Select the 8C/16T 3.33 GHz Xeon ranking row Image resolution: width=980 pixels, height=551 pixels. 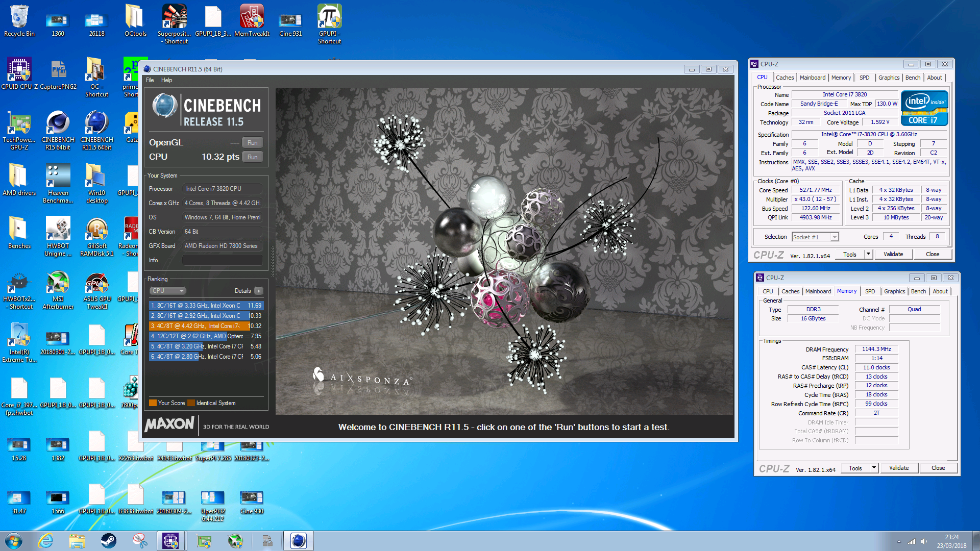pos(206,306)
